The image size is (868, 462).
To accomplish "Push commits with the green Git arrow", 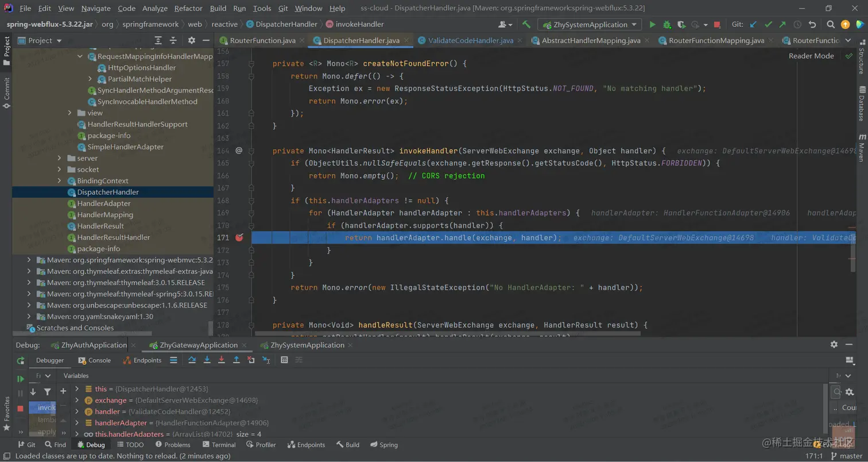I will [782, 25].
